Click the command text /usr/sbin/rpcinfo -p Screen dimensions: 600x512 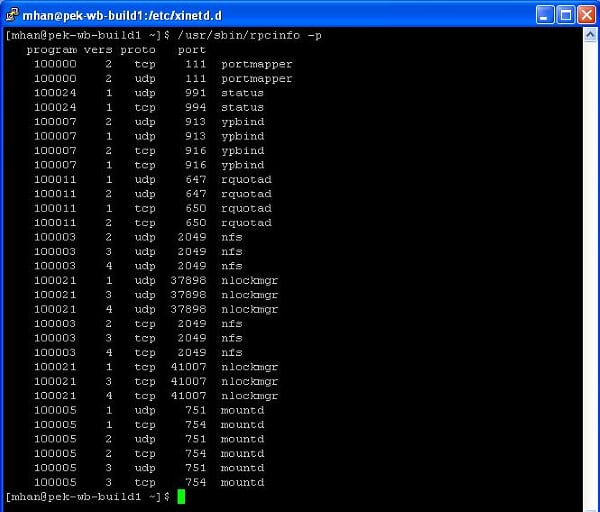(x=249, y=36)
